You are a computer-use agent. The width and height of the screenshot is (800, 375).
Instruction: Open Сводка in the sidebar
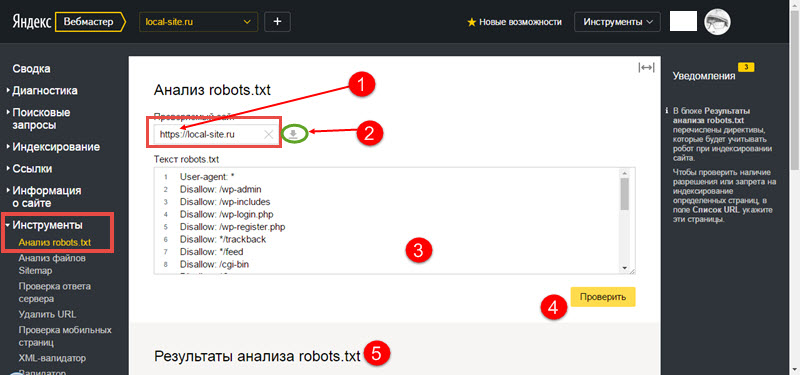32,69
